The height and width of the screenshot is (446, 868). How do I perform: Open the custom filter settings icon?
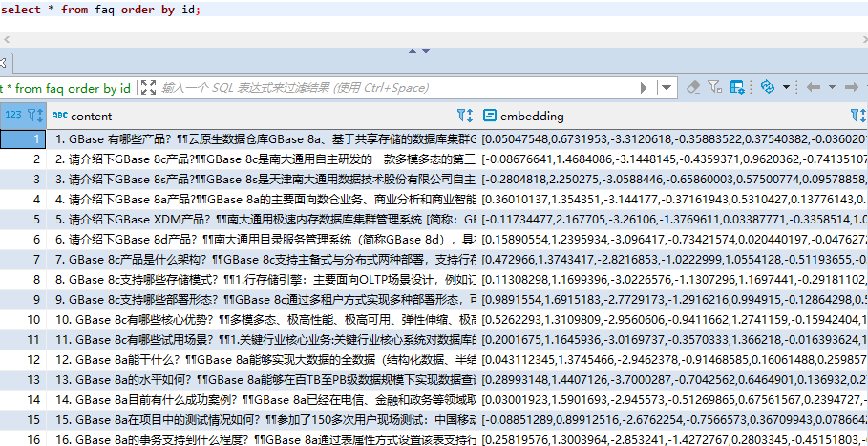point(714,87)
